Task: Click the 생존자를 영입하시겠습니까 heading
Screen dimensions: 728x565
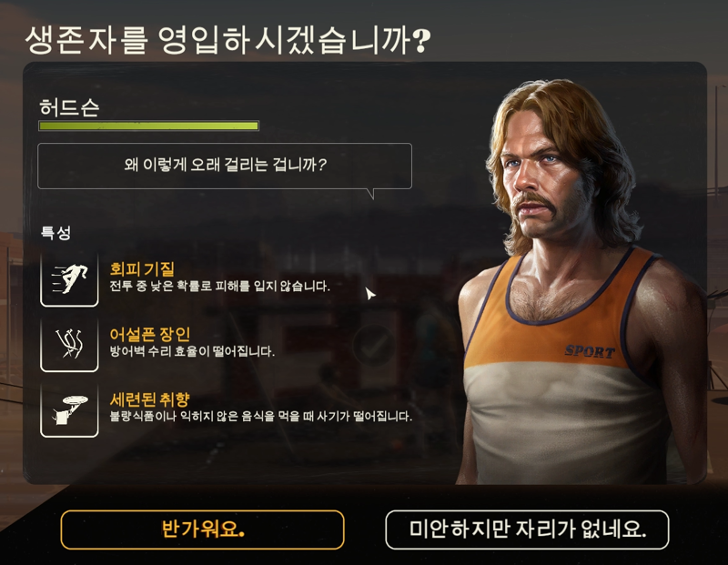Action: pyautogui.click(x=227, y=40)
